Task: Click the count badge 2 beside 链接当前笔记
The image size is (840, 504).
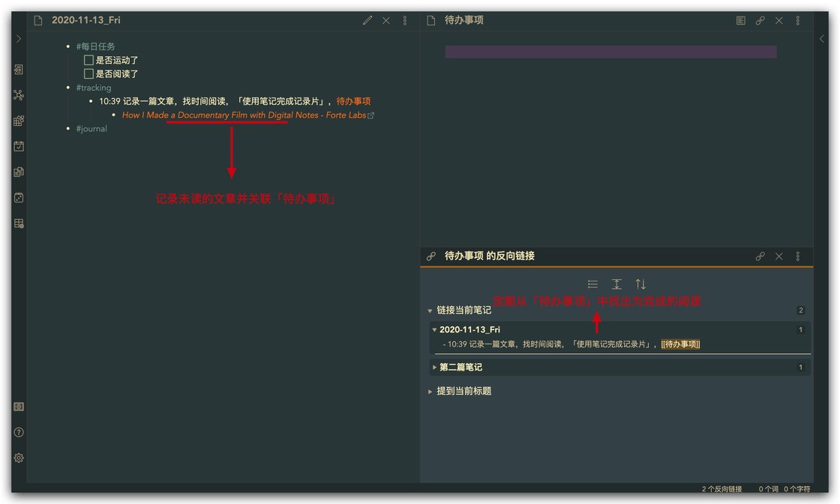Action: click(x=801, y=310)
